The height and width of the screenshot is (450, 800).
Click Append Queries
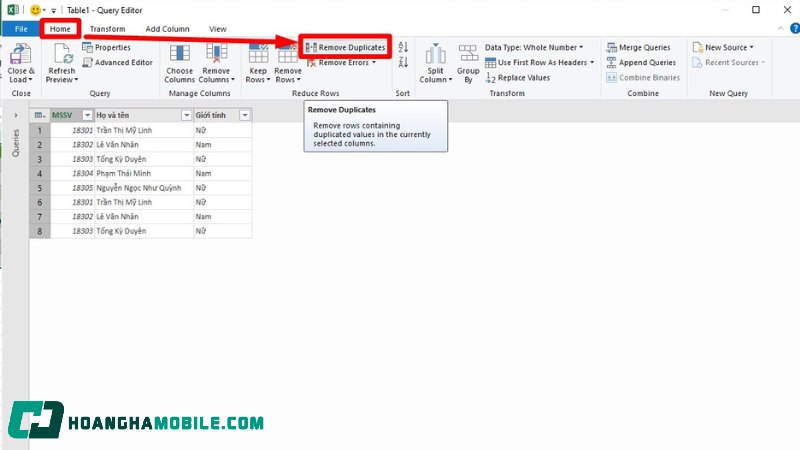click(641, 62)
